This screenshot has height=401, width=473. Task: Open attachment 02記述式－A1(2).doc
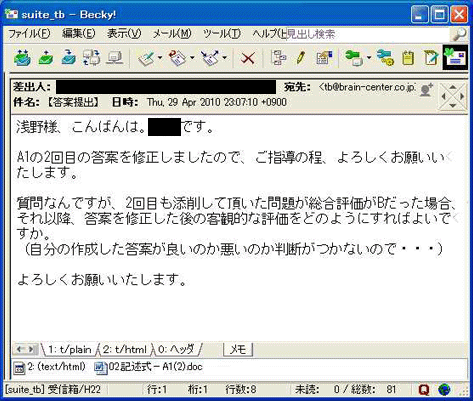[x=149, y=367]
